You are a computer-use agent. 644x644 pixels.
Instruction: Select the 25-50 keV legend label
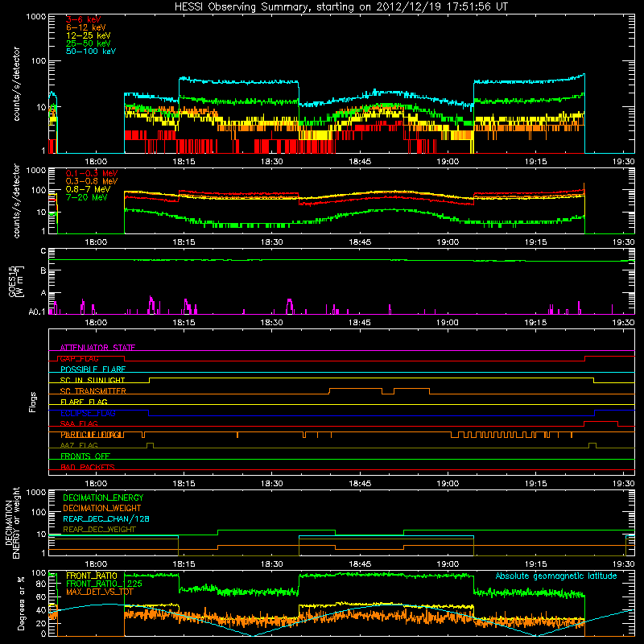point(88,43)
